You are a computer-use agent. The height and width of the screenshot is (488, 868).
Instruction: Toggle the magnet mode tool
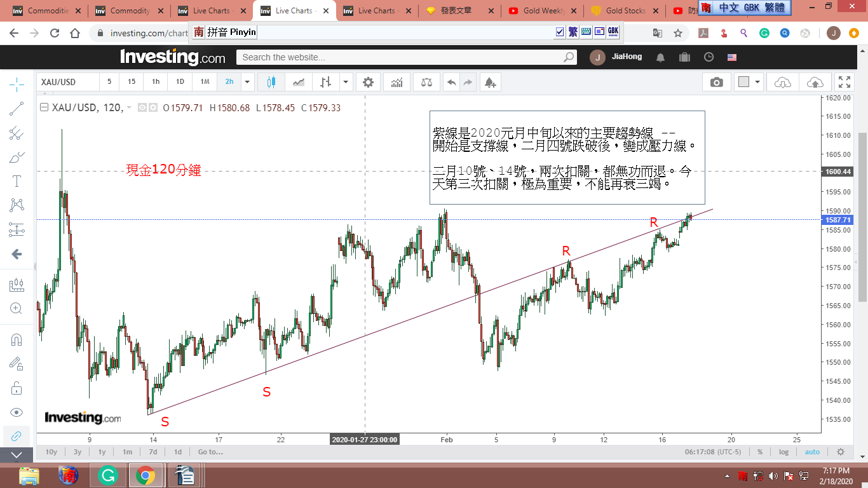17,339
